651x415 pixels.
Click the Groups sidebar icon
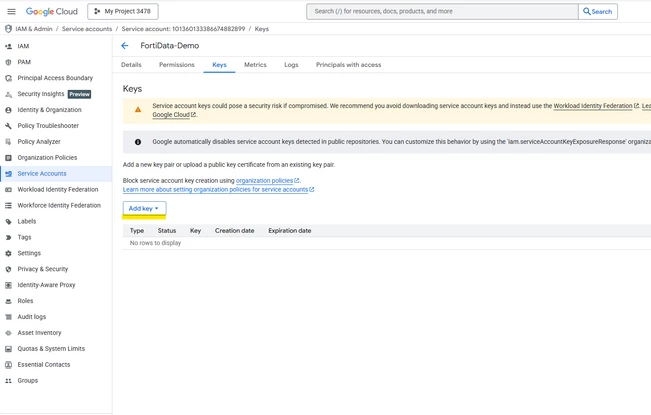pos(8,381)
